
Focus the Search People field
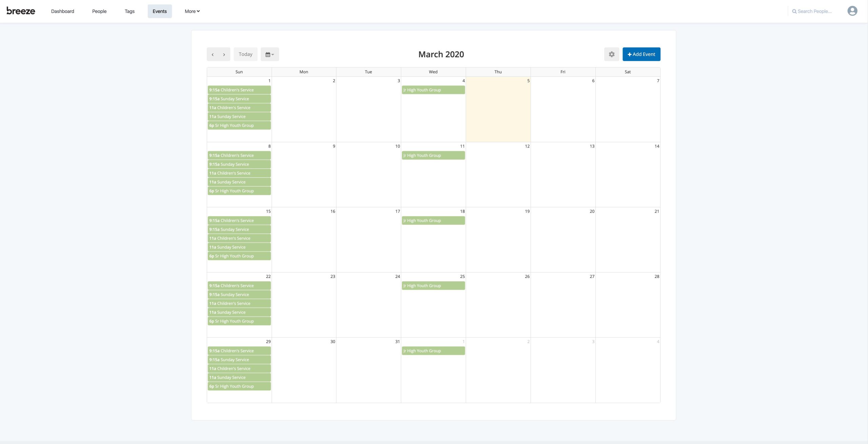[814, 11]
